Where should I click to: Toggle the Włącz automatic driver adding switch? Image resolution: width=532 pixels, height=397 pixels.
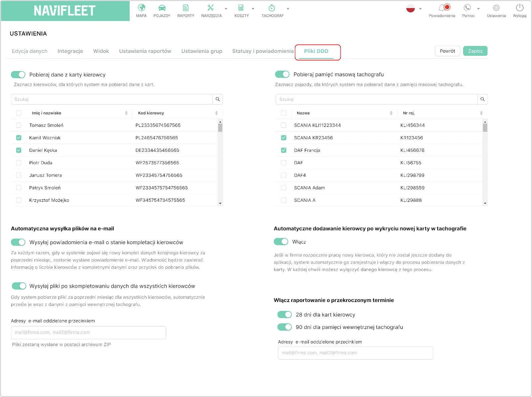(x=281, y=242)
